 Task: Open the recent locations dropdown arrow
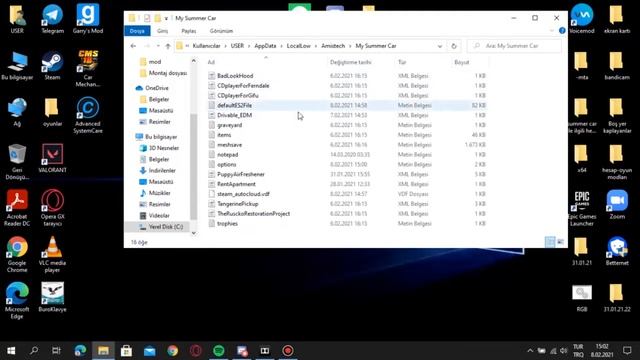pos(158,46)
